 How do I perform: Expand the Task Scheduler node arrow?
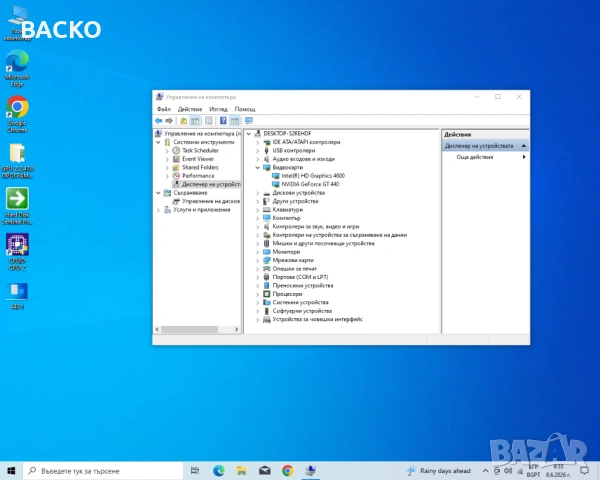(167, 151)
